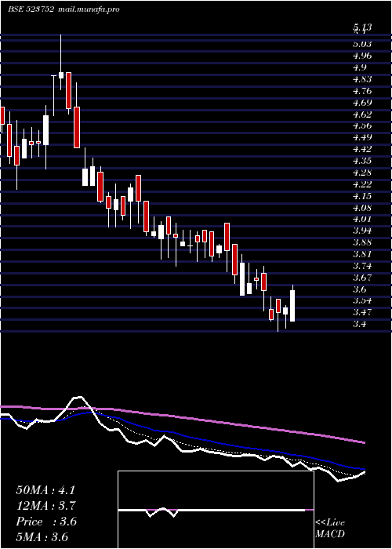Click the 4.69 price axis label
The image size is (392, 549).
[362, 103]
